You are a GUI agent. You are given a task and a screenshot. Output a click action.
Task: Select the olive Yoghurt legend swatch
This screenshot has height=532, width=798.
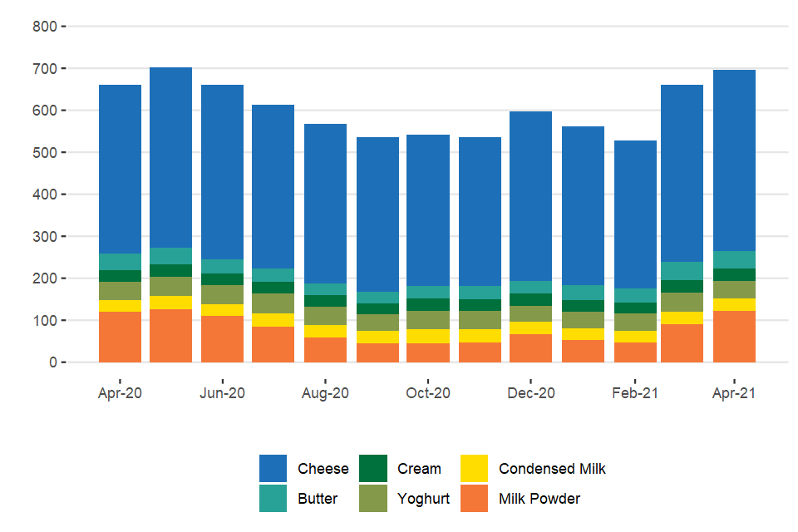[373, 499]
